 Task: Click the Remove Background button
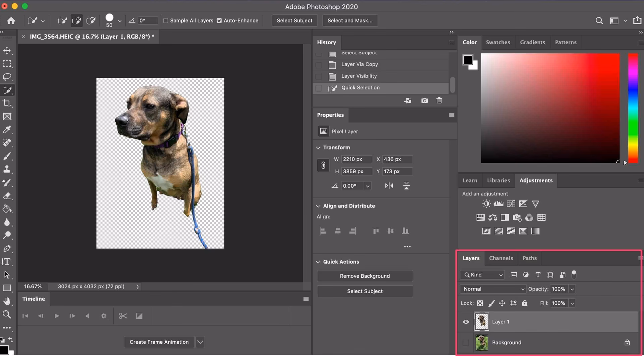tap(365, 276)
